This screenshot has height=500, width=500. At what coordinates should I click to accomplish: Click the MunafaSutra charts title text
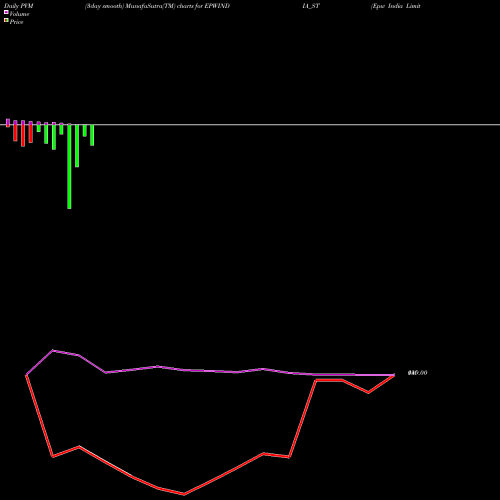[157, 6]
